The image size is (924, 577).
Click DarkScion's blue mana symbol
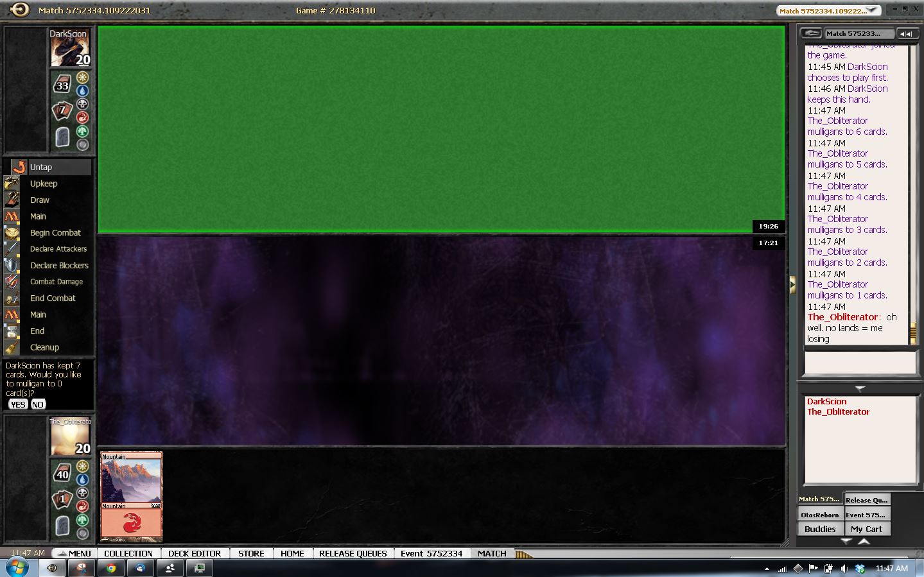coord(82,90)
